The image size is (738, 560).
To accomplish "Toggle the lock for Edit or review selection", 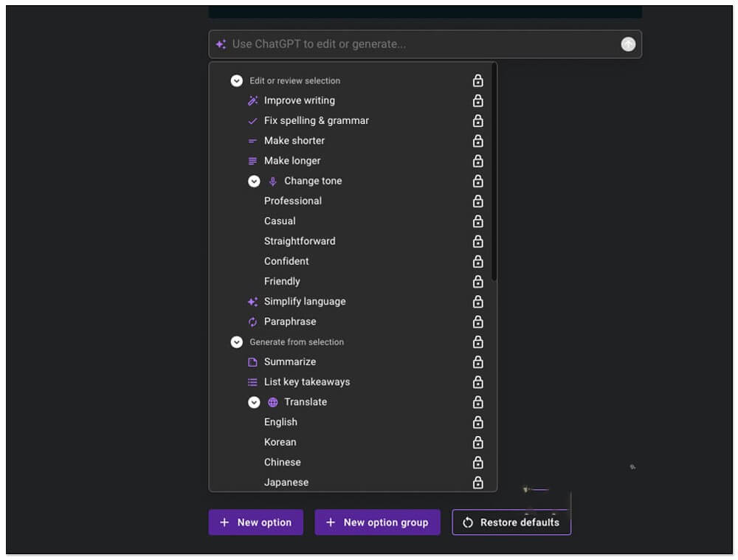I will click(477, 80).
